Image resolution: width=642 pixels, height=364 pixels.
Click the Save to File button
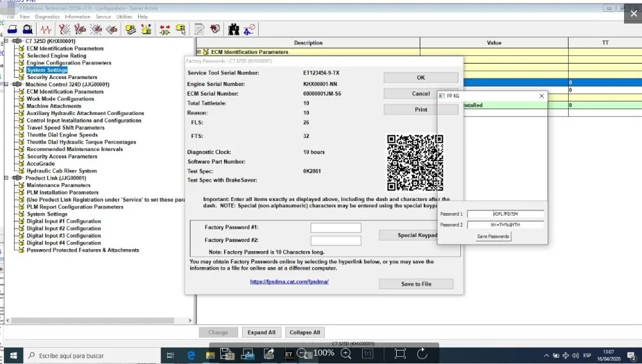[x=416, y=284]
